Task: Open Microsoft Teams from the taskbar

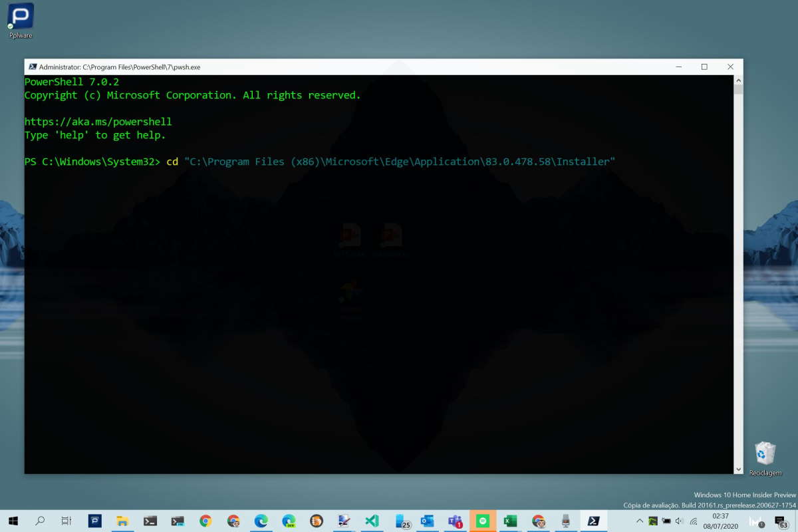Action: pos(455,521)
